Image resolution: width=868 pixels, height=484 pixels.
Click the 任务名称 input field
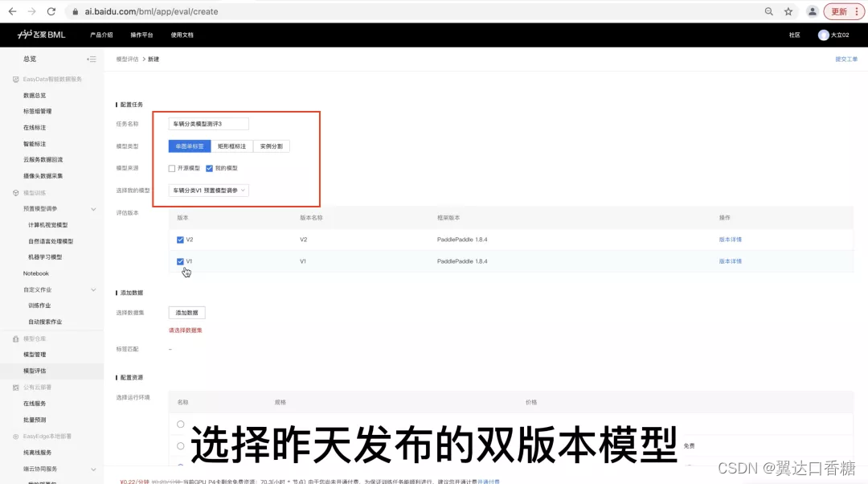tap(209, 124)
